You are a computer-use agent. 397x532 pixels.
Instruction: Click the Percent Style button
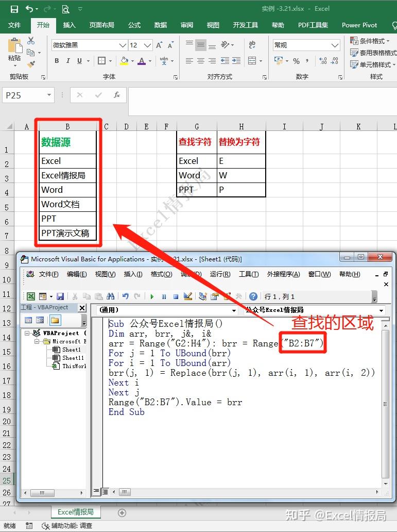point(296,61)
